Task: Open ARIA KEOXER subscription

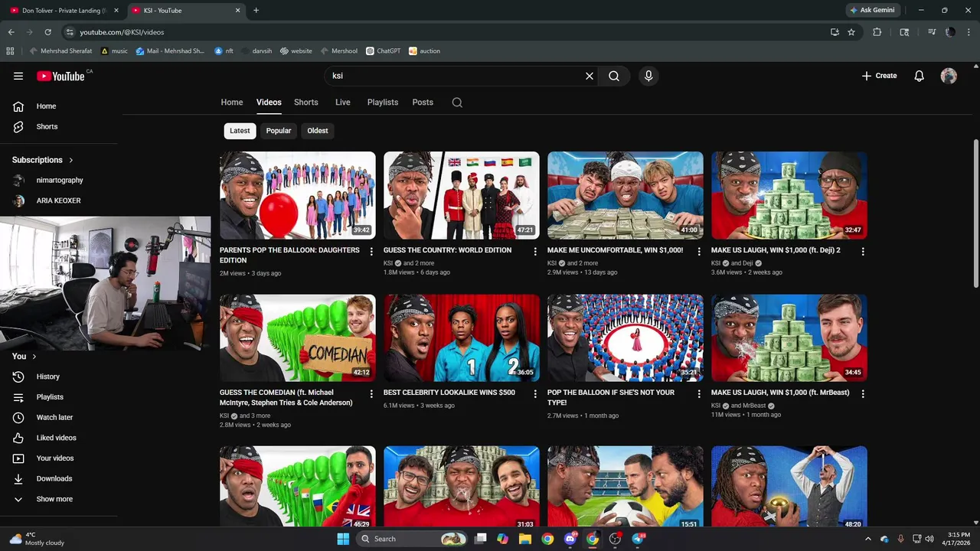Action: tap(60, 201)
